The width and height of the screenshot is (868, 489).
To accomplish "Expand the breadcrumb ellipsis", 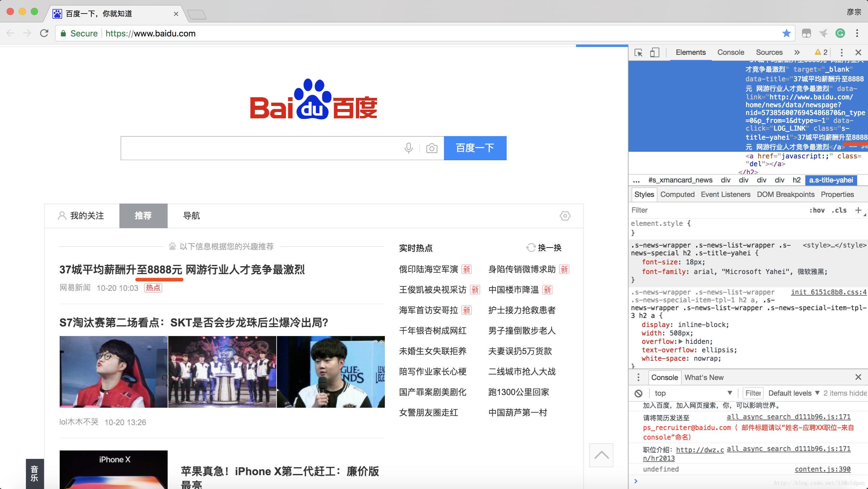I will coord(636,180).
